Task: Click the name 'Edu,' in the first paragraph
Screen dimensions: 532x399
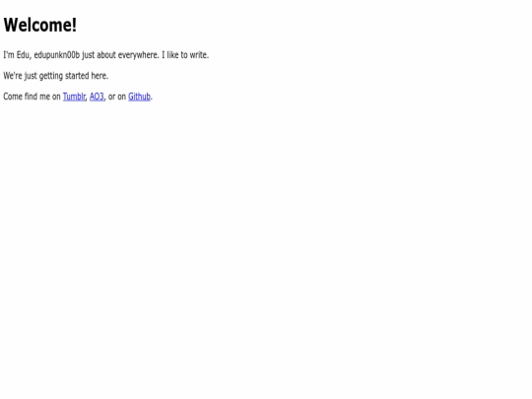Action: point(24,55)
